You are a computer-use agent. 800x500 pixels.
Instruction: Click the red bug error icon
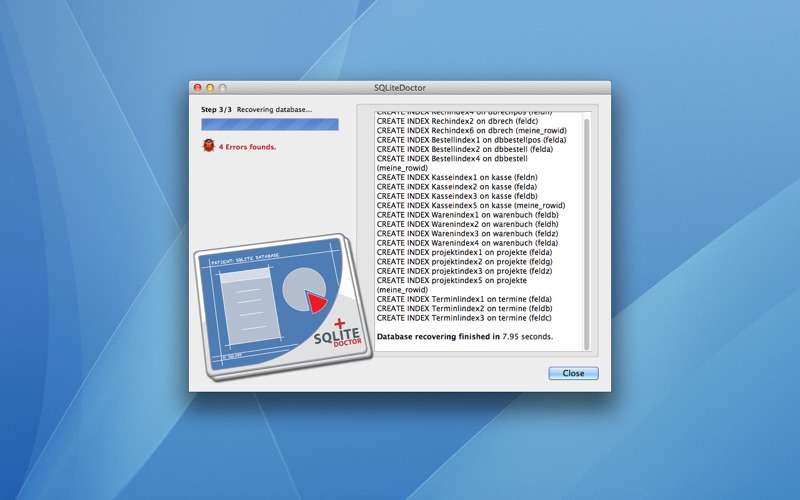(209, 146)
